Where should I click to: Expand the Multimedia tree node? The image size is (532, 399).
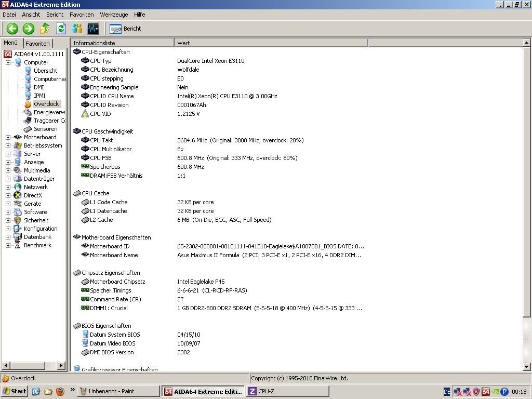pyautogui.click(x=8, y=170)
